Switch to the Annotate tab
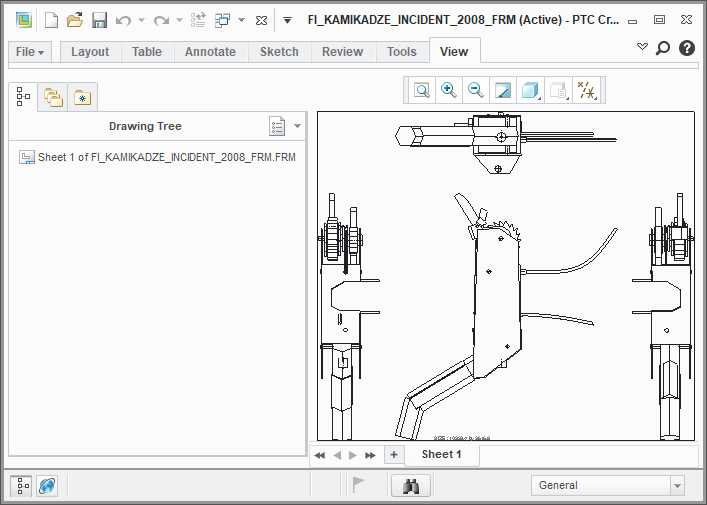The width and height of the screenshot is (707, 505). (x=210, y=52)
